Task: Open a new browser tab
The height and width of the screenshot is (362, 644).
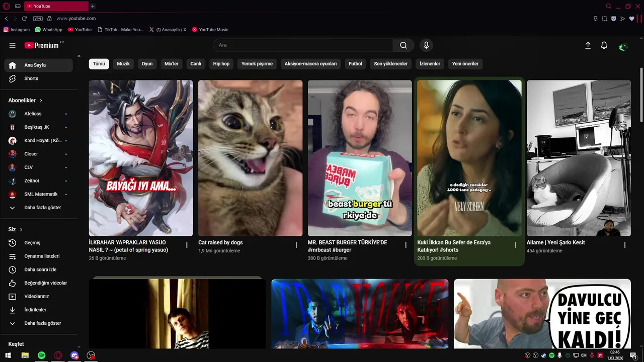Action: (x=93, y=6)
